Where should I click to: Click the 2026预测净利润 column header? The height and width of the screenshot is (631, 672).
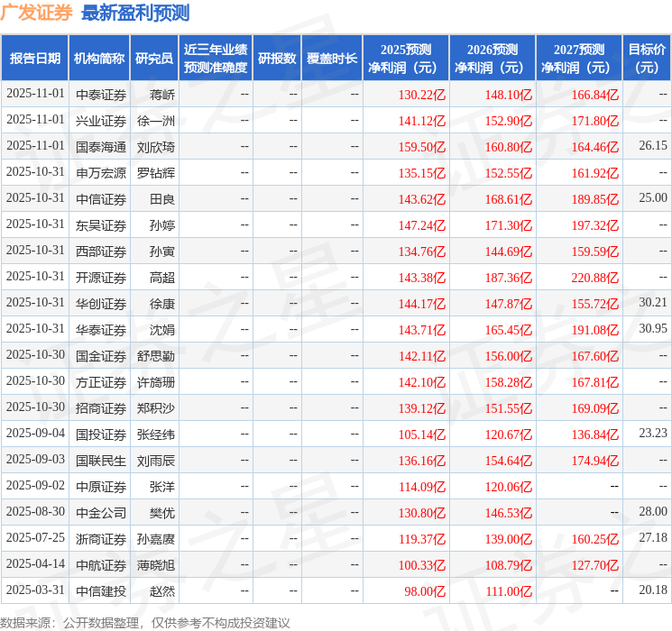pos(492,58)
